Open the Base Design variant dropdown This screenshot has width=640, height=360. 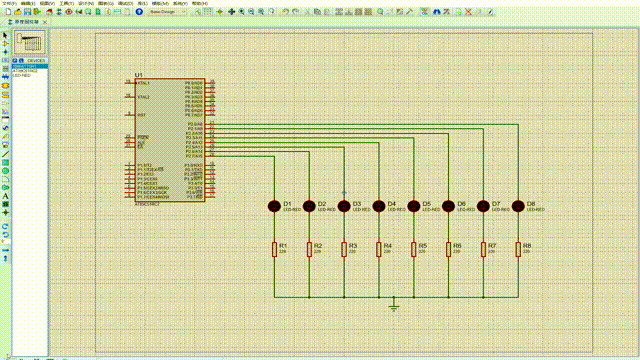(x=168, y=12)
